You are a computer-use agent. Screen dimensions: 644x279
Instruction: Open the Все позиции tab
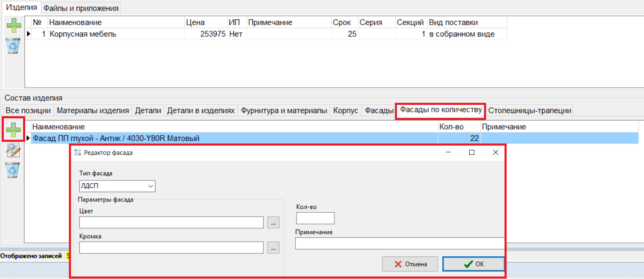point(28,111)
